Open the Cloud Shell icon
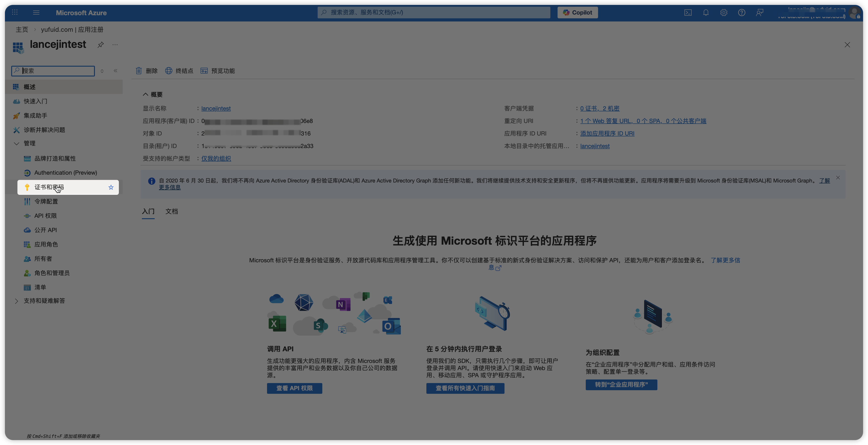The image size is (868, 445). [x=688, y=13]
